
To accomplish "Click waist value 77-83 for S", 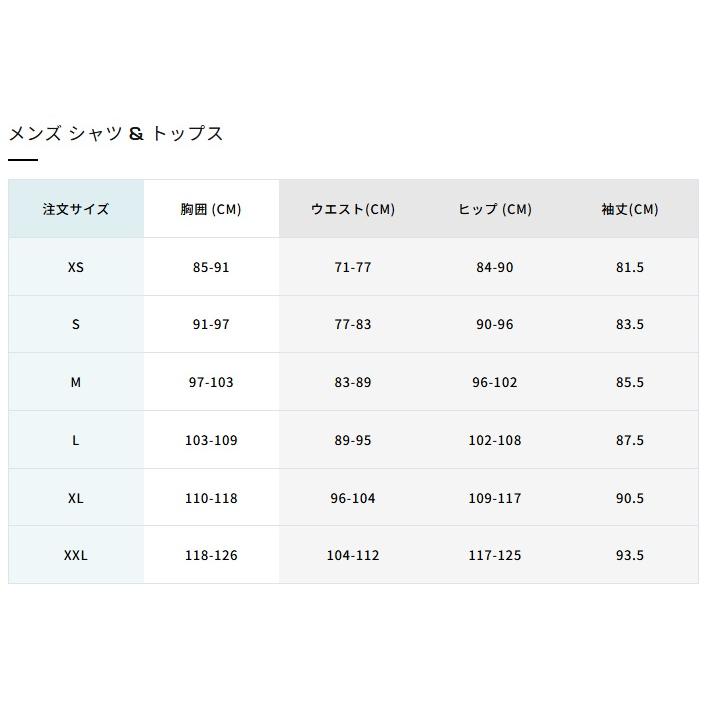I will tap(353, 324).
